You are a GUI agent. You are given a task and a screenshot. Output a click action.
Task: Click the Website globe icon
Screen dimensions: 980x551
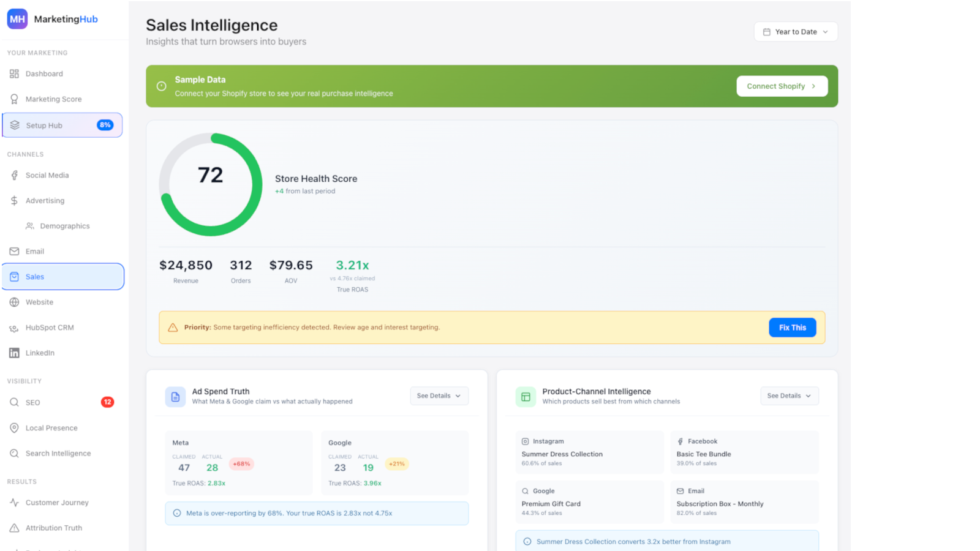click(14, 302)
